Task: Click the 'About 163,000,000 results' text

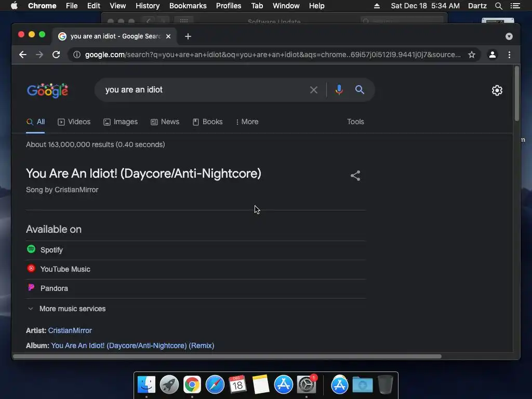Action: click(96, 144)
